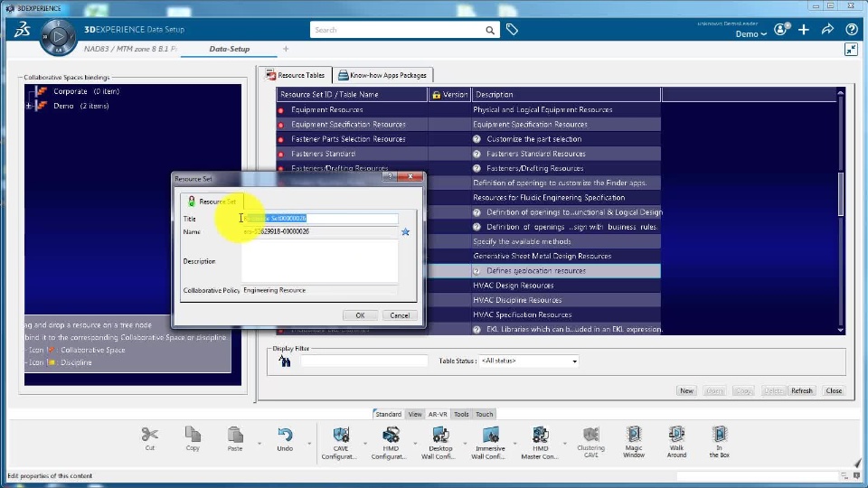The image size is (868, 488).
Task: Open dropdown arrow next to Paste
Action: (x=259, y=443)
